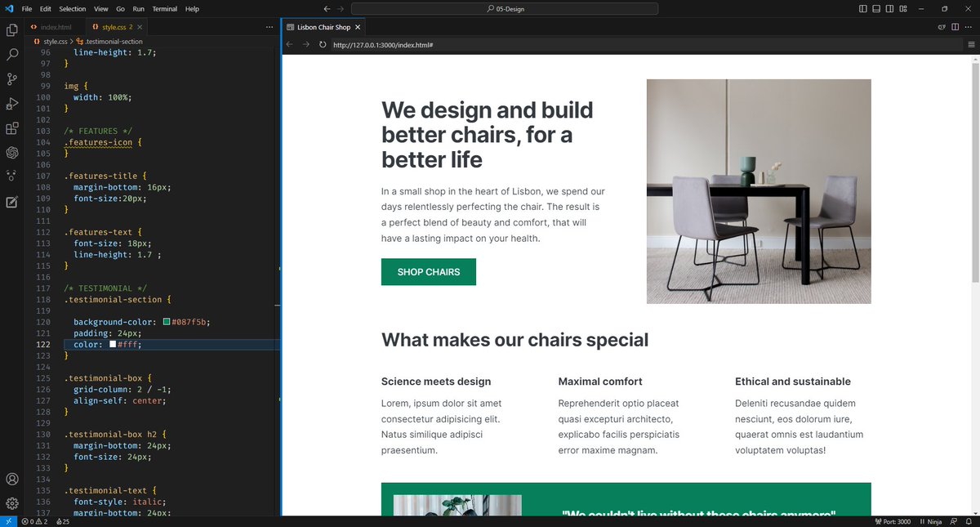
Task: Open the Source Control view
Action: pyautogui.click(x=12, y=79)
